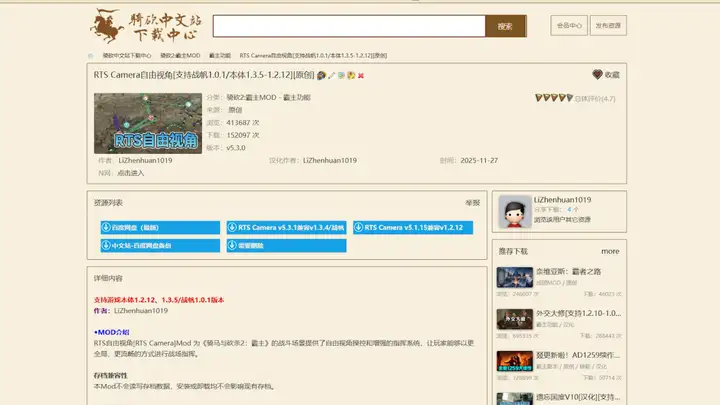Viewport: 720px width, 405px height.
Task: Click the pencil edit icon beside the title
Action: click(332, 75)
